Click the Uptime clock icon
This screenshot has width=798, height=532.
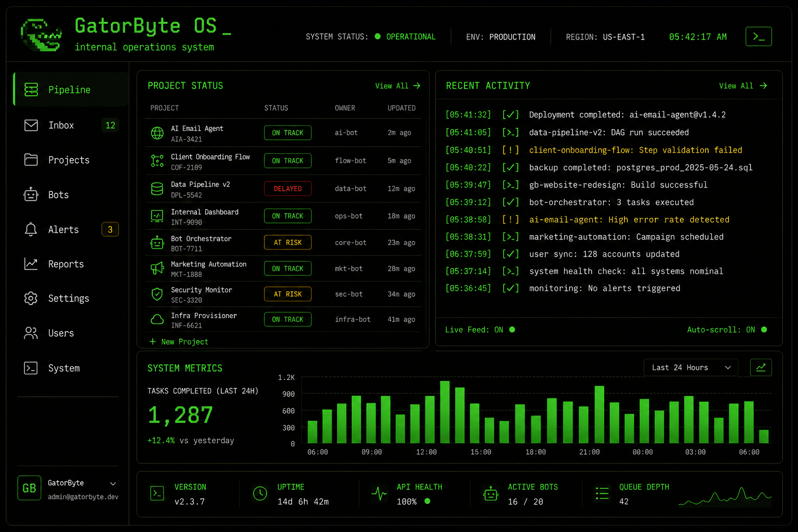(260, 494)
